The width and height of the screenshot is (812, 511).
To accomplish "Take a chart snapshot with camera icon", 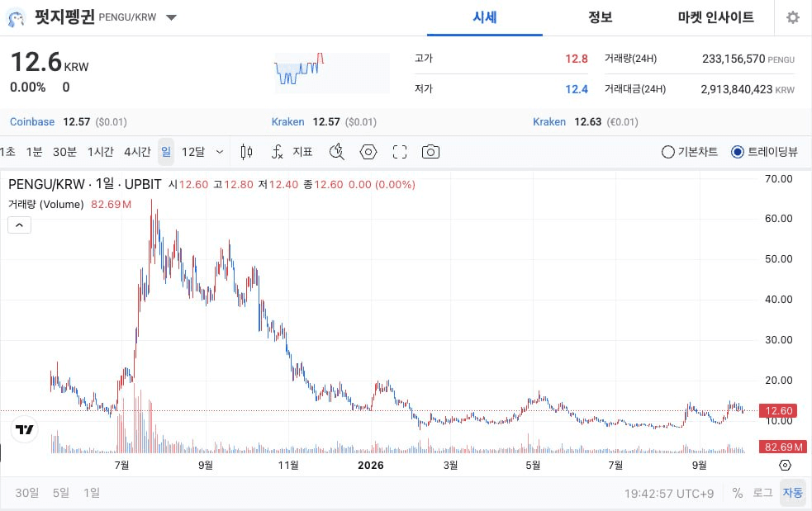I will (430, 152).
